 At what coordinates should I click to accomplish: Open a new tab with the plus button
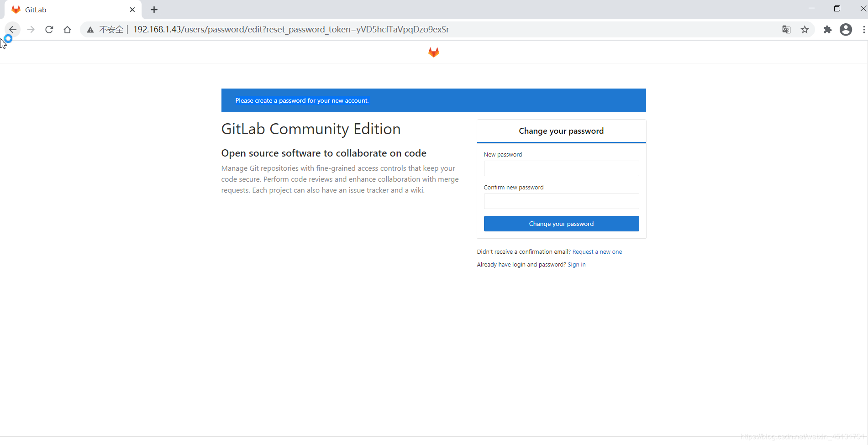tap(154, 10)
